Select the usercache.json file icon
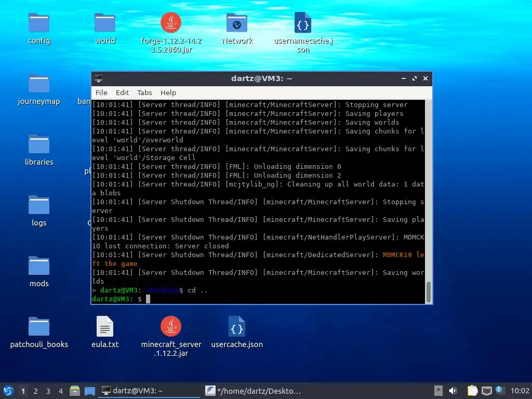Screen dimensions: 532x399 [x=237, y=326]
